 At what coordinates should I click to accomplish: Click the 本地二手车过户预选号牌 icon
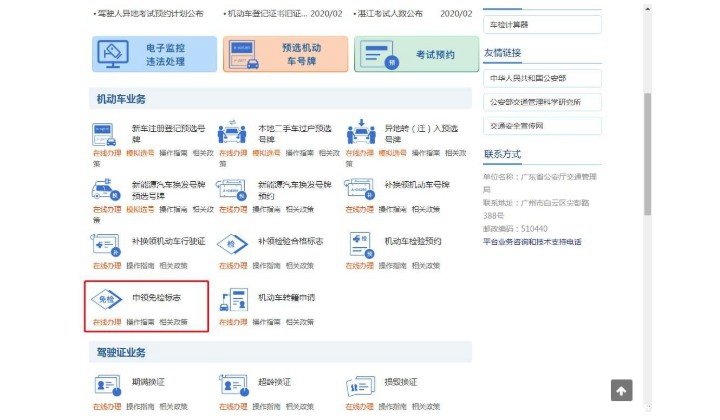232,133
